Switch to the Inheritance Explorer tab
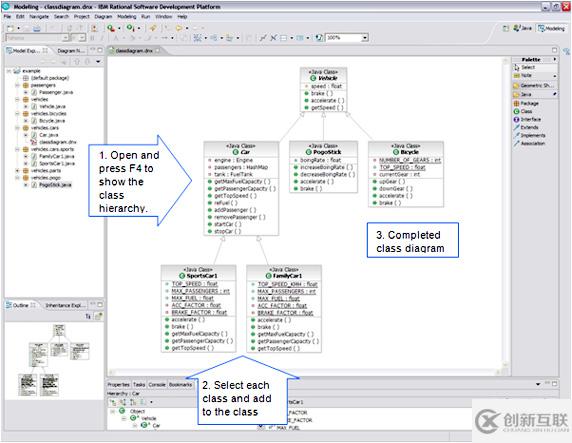572x443 pixels. click(x=65, y=305)
